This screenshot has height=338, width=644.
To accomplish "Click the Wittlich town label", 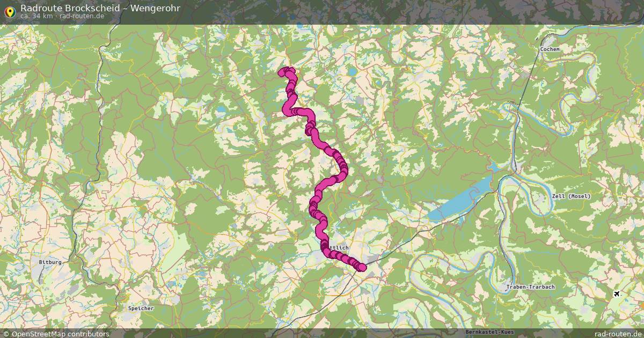I will coord(339,247).
